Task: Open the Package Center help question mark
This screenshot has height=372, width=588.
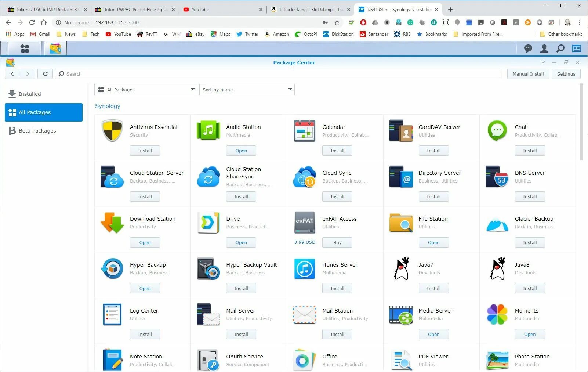Action: pos(542,62)
